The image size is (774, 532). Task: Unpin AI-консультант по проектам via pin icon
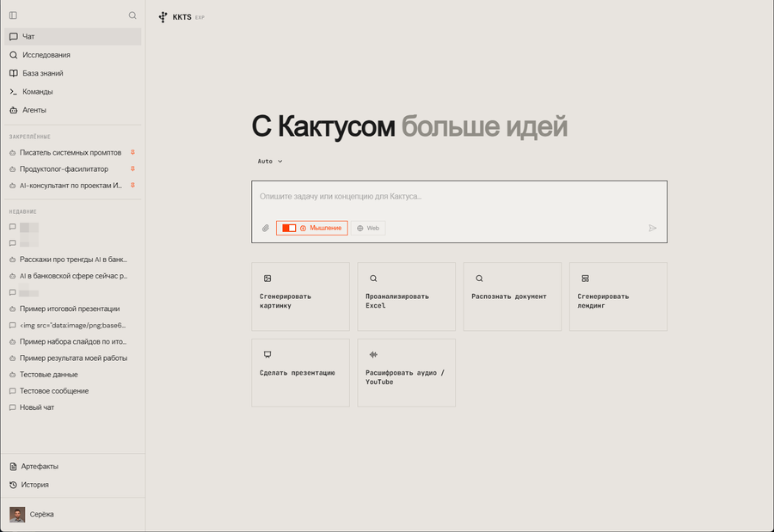click(132, 185)
